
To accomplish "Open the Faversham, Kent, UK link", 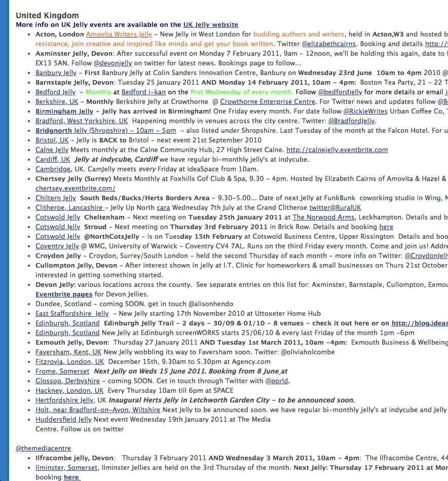I will tap(68, 352).
